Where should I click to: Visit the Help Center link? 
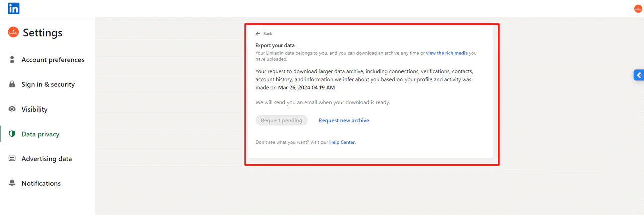coord(342,142)
